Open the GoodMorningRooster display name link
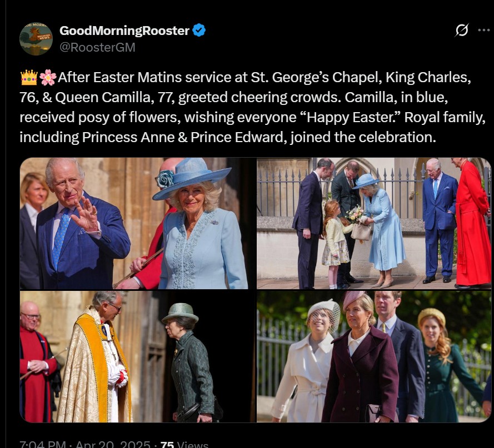This screenshot has width=494, height=448. 124,31
